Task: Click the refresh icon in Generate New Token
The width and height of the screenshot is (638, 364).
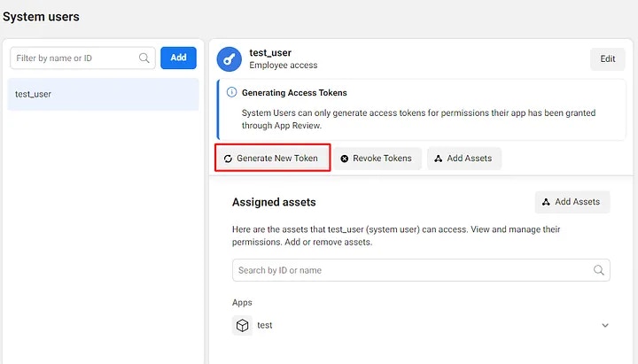Action: point(228,159)
